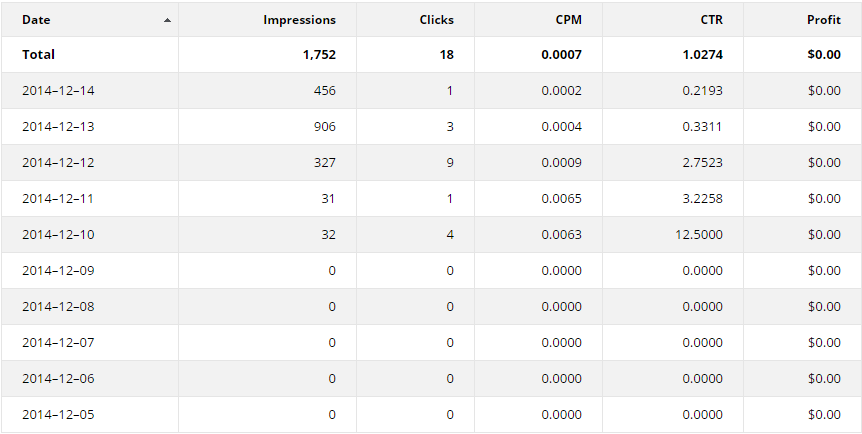Select the 2014-12-13 date row

(x=431, y=127)
